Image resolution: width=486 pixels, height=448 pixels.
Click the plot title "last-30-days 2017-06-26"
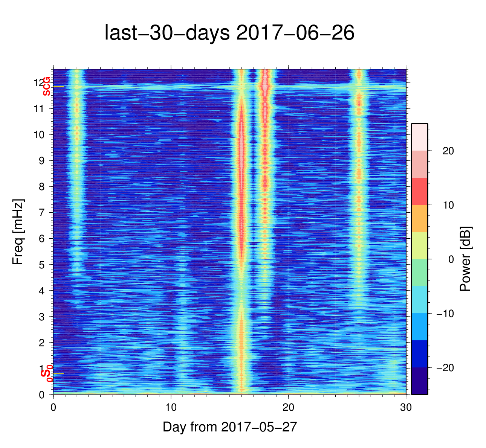pyautogui.click(x=229, y=34)
